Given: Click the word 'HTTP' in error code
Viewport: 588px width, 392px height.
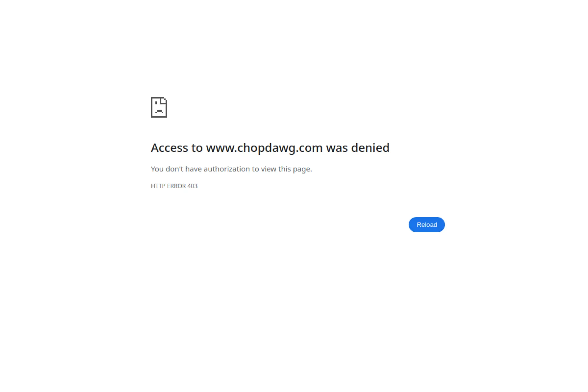Looking at the screenshot, I should (158, 186).
